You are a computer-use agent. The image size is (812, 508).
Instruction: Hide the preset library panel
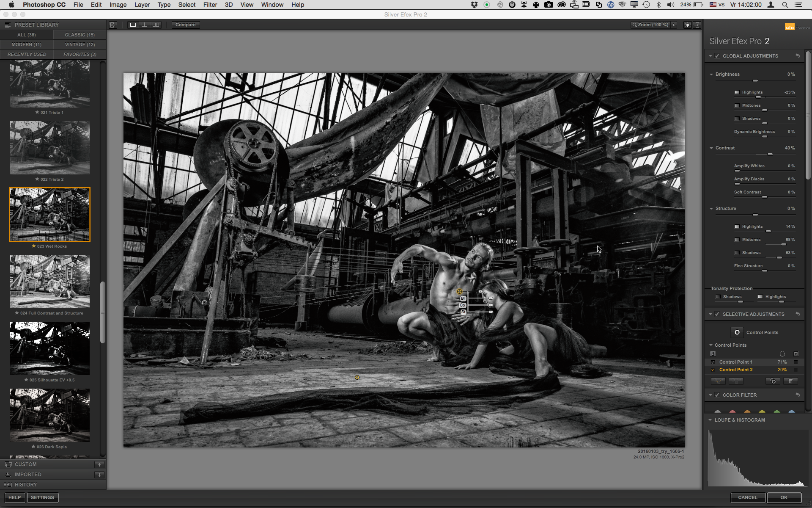click(x=112, y=25)
